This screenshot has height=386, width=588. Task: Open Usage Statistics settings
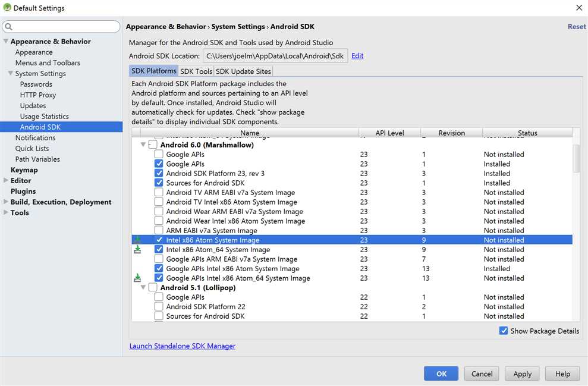44,117
